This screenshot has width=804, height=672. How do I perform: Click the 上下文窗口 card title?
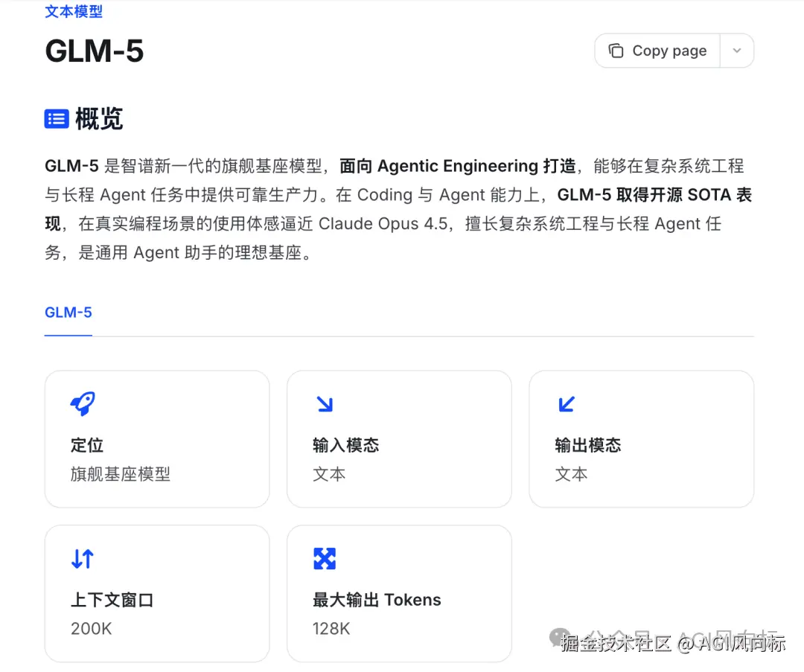112,600
